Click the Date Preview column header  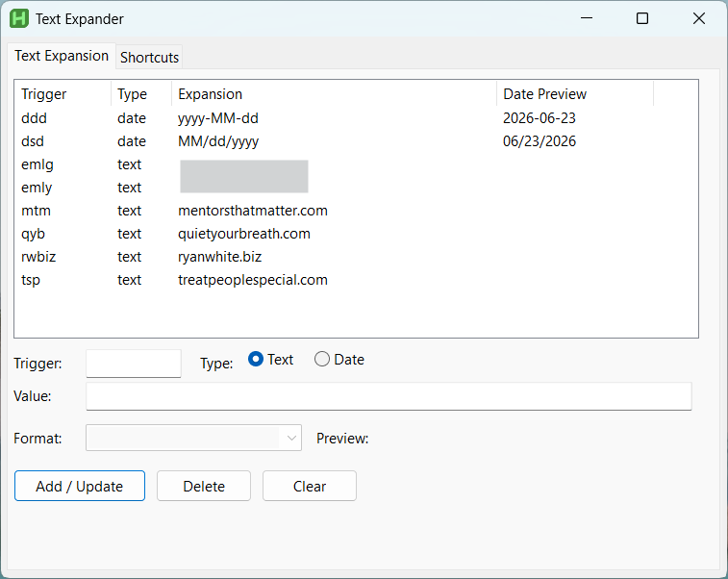pyautogui.click(x=575, y=94)
